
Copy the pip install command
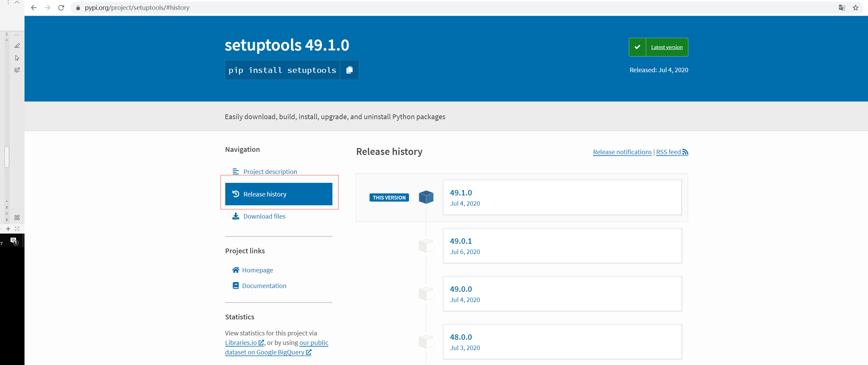(349, 70)
